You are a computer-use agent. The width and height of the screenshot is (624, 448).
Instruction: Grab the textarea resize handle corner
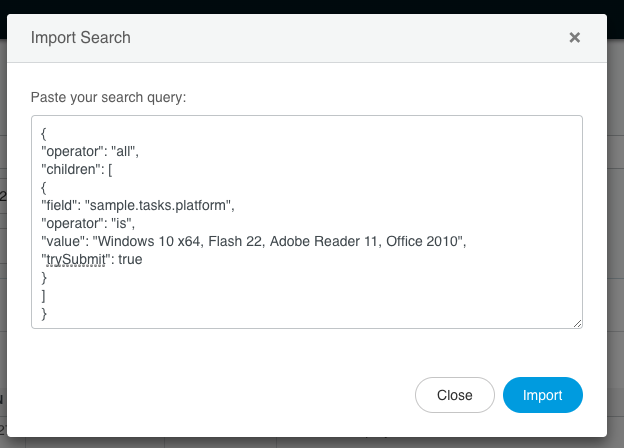[x=577, y=323]
